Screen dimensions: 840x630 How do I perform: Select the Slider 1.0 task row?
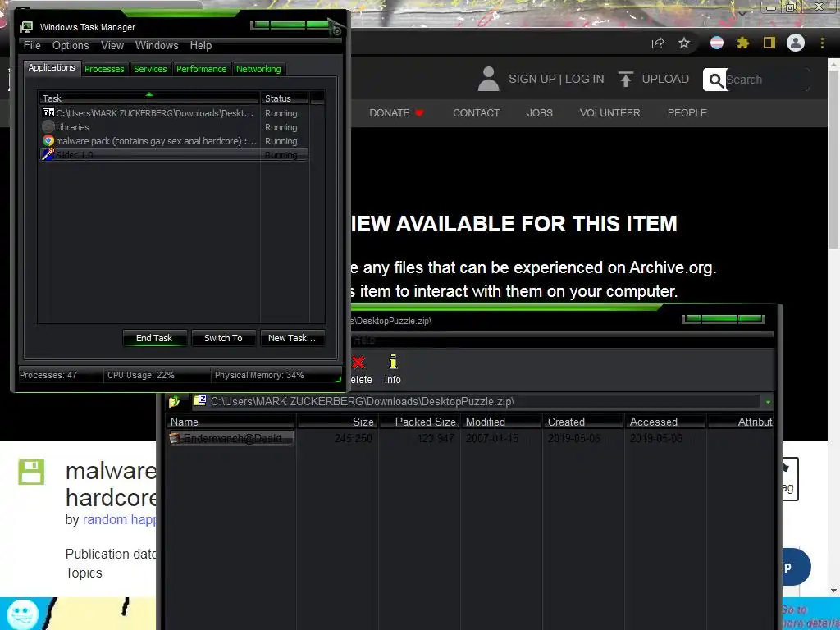[174, 155]
